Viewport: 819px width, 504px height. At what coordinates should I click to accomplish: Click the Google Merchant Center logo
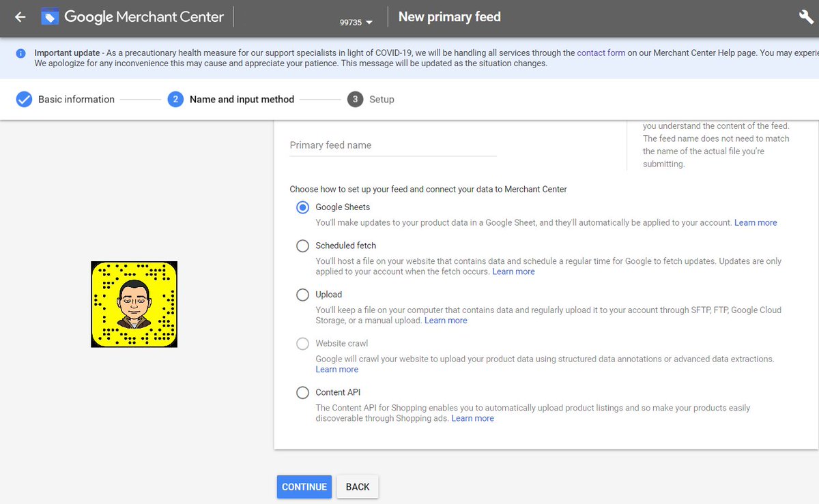pyautogui.click(x=132, y=17)
